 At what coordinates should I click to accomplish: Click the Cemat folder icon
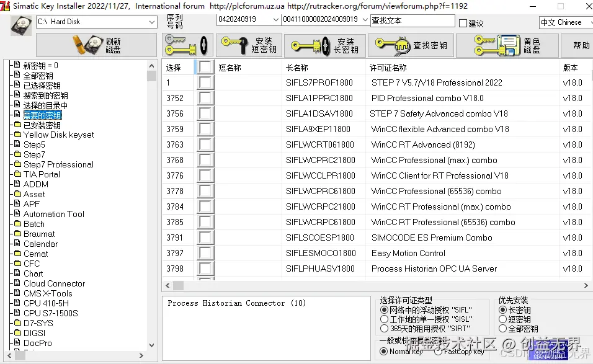coord(17,253)
